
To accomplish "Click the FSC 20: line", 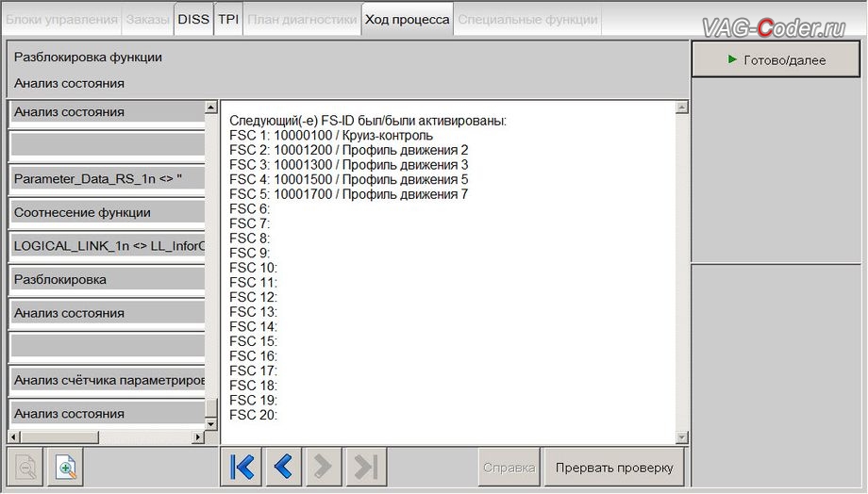I will pos(253,415).
